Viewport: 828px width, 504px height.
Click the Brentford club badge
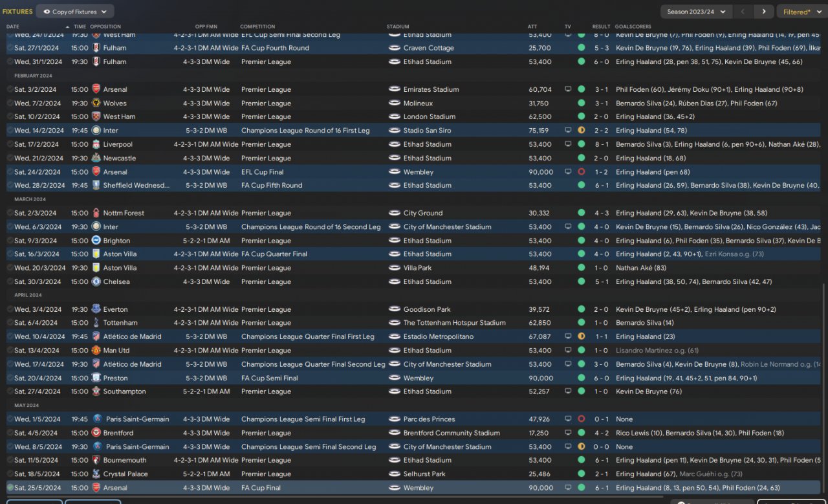click(x=97, y=433)
